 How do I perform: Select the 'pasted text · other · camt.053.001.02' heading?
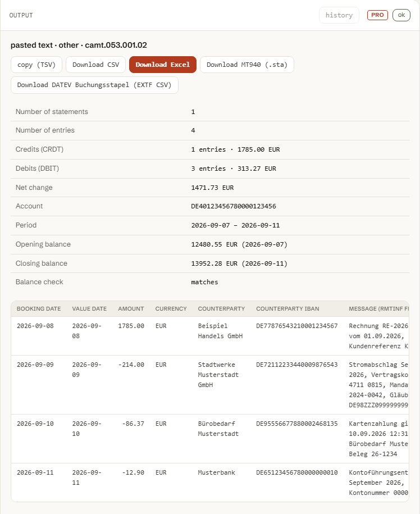tap(79, 45)
